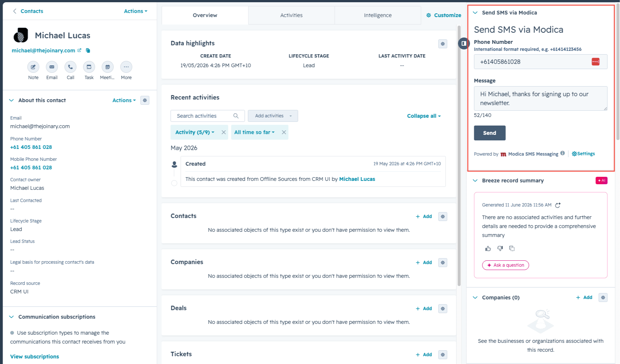This screenshot has height=364, width=620.
Task: Open the Activity (5/9) filter dropdown
Action: coord(195,132)
